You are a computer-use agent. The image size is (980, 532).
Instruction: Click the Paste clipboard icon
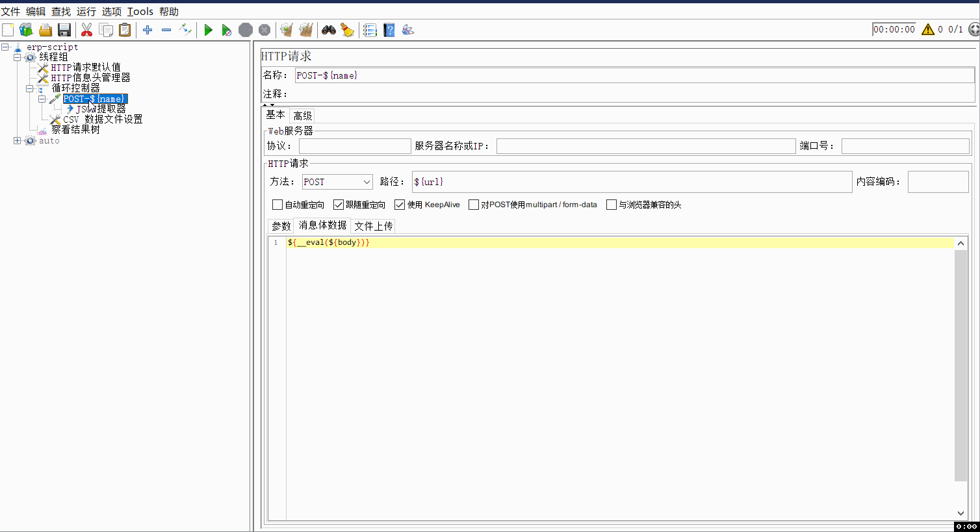coord(125,30)
